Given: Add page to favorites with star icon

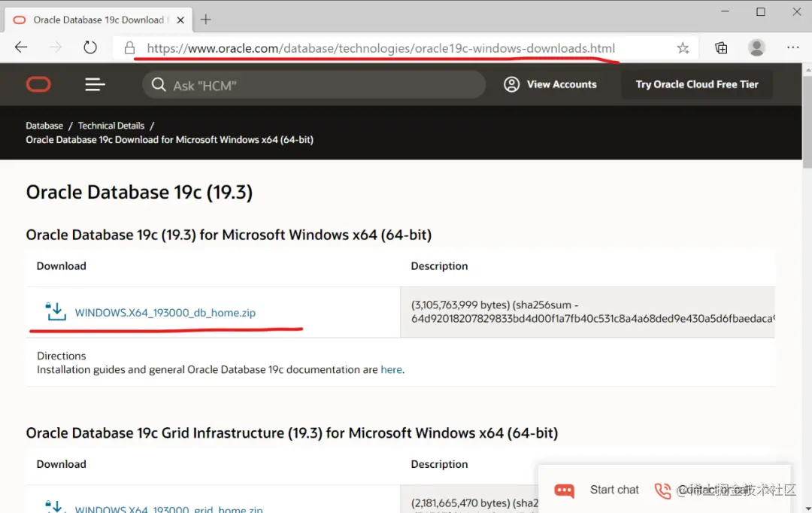Looking at the screenshot, I should (x=683, y=48).
